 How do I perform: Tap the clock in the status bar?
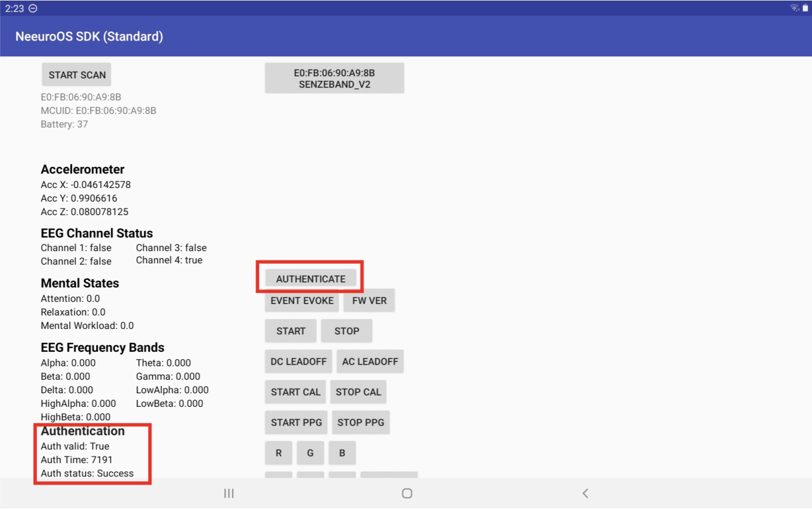(14, 8)
